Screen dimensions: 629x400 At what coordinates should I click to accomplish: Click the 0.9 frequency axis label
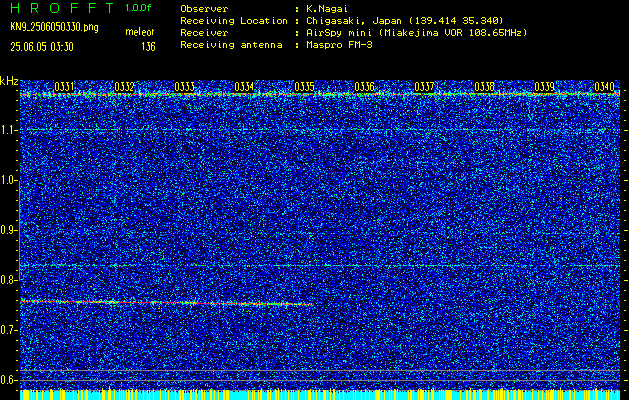tap(8, 230)
